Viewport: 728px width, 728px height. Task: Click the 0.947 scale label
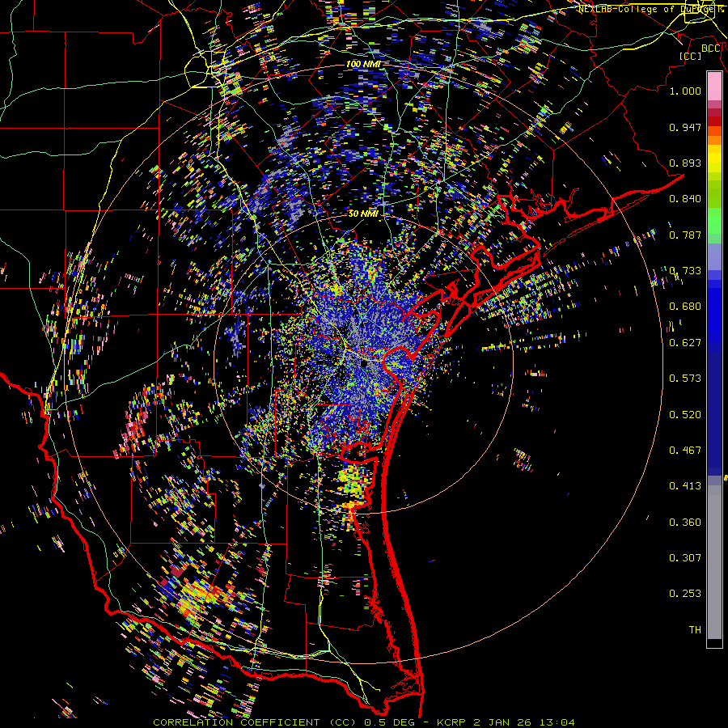click(685, 127)
